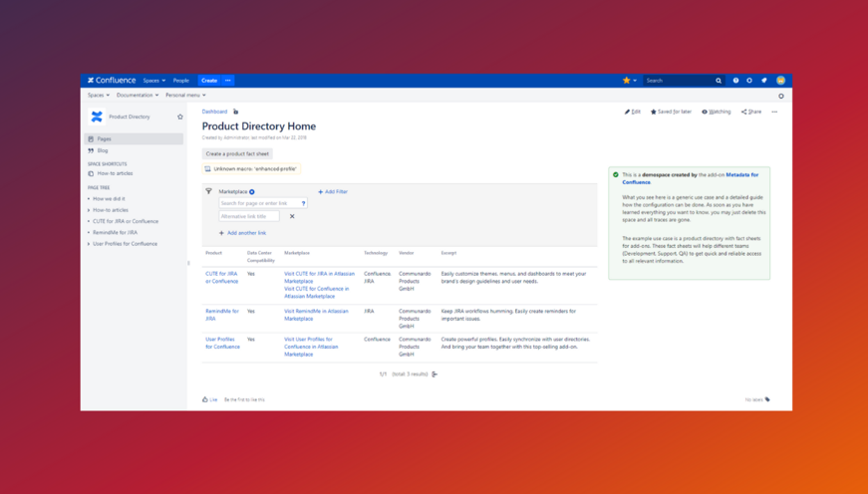868x494 pixels.
Task: Select Pages in the sidebar
Action: tap(134, 138)
